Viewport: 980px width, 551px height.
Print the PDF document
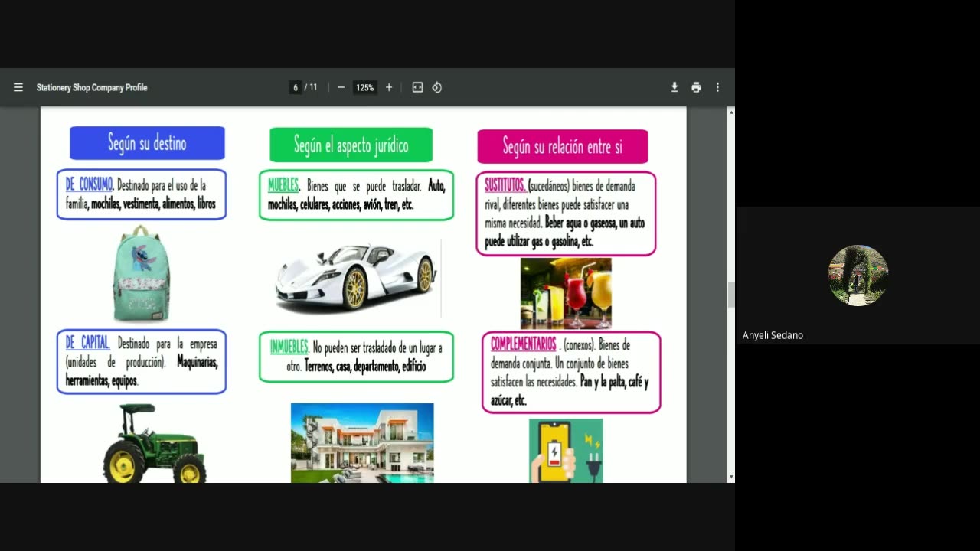click(x=696, y=87)
